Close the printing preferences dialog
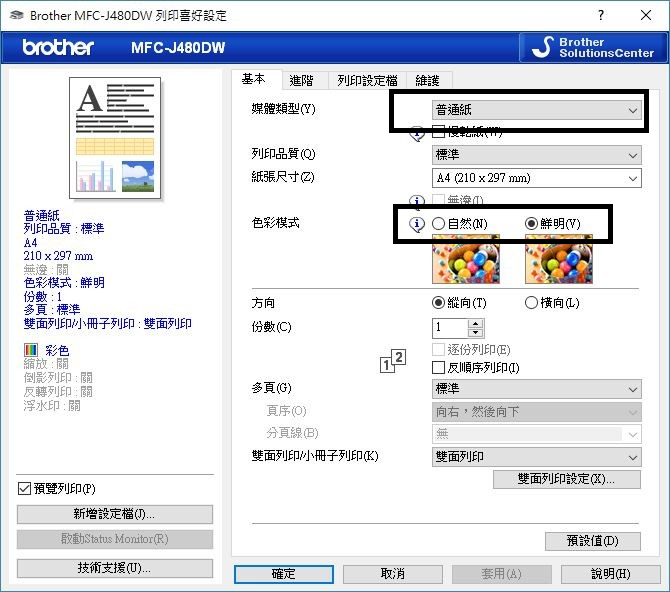Screen dimensions: 670x592 pyautogui.click(x=646, y=15)
